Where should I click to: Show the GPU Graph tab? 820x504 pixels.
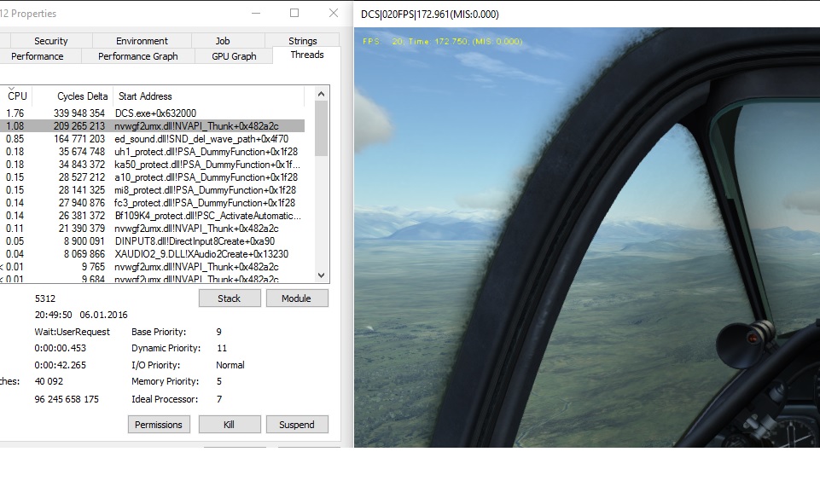(234, 56)
